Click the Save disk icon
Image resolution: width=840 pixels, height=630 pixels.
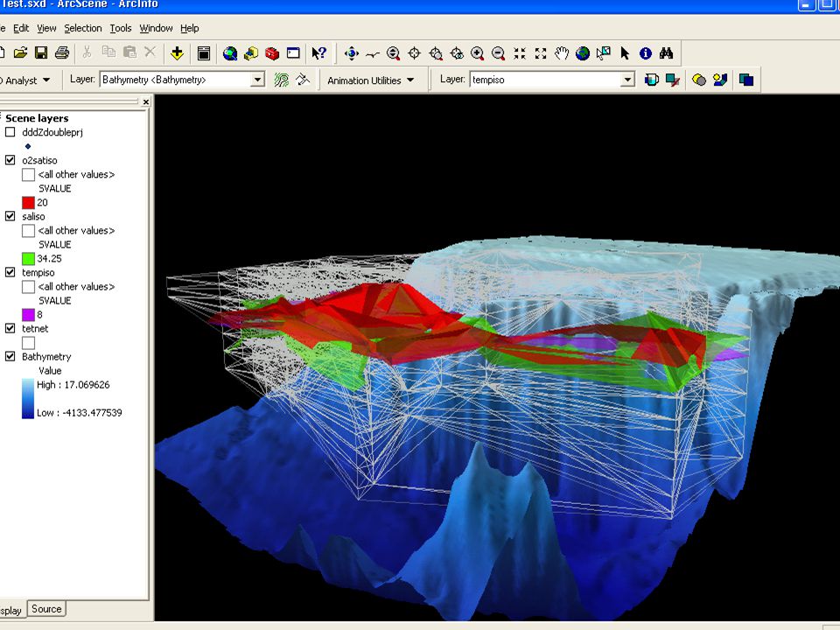(41, 52)
